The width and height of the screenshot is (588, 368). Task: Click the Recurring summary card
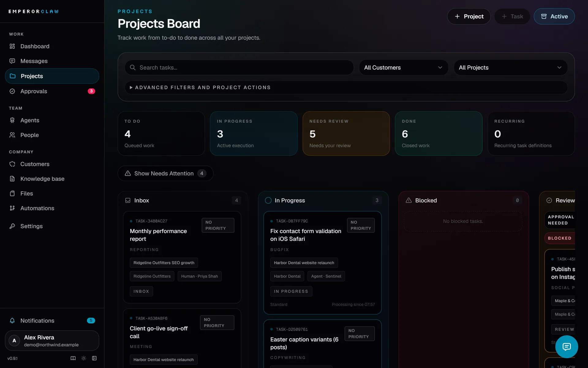coord(531,133)
